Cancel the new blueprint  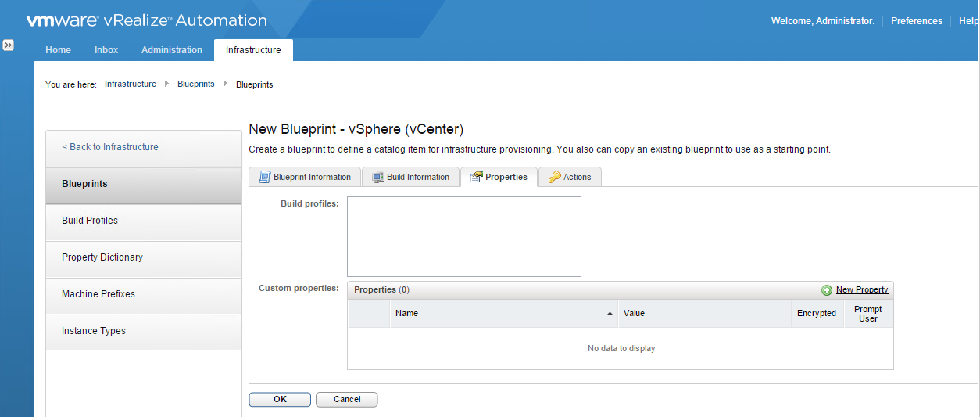point(347,400)
